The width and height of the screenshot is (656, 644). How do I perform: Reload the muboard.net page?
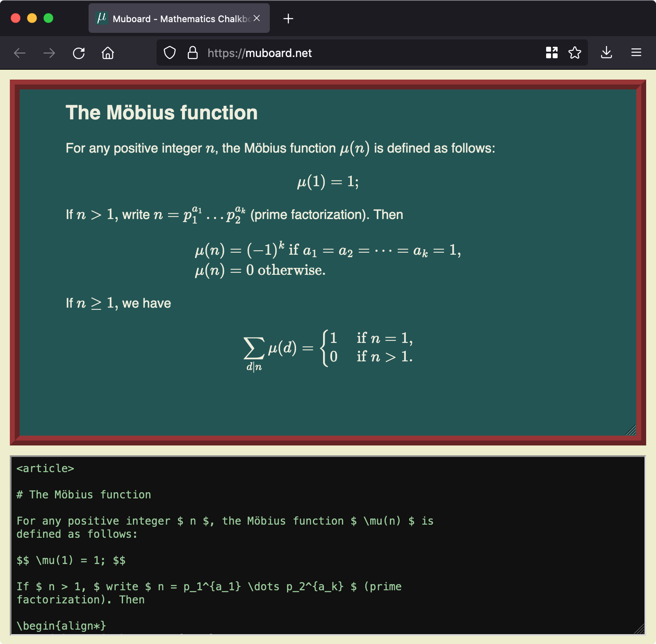point(79,53)
